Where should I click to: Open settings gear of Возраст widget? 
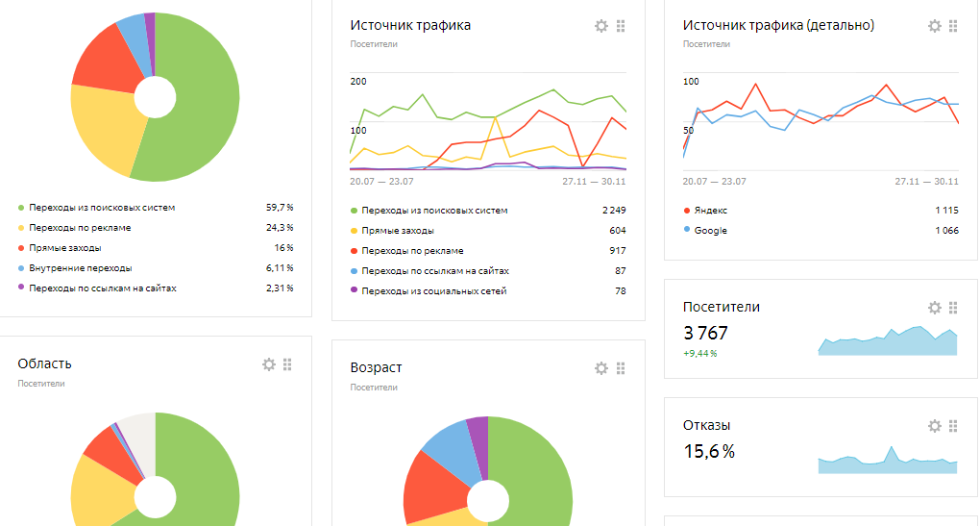point(601,368)
